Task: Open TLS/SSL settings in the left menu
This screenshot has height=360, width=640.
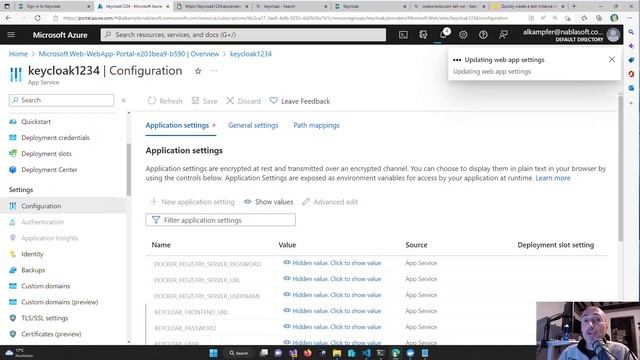Action: [x=44, y=318]
